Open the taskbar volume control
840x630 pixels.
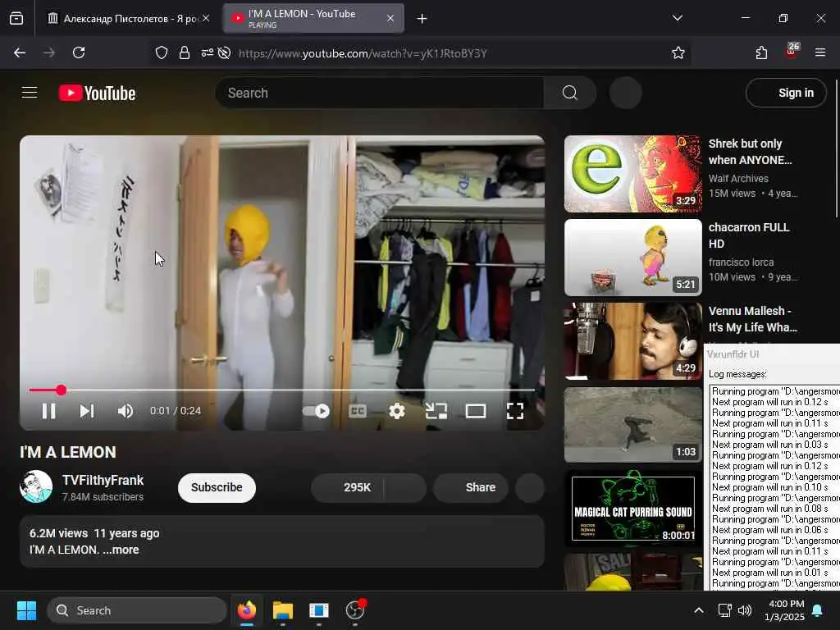tap(745, 610)
